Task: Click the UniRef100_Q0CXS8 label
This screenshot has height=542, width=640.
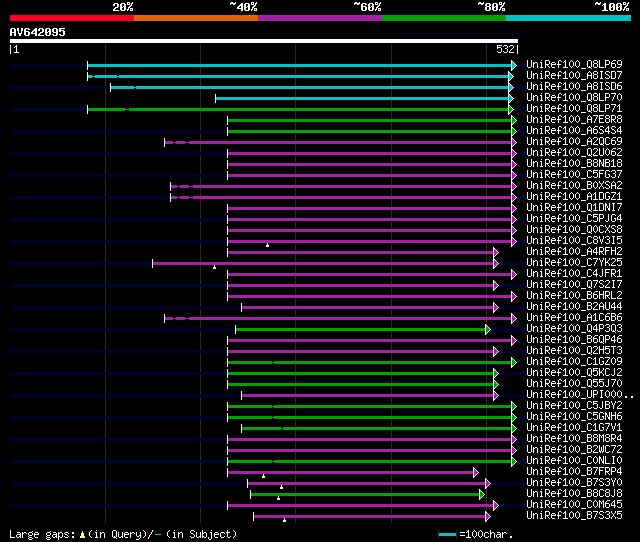Action: tap(574, 230)
